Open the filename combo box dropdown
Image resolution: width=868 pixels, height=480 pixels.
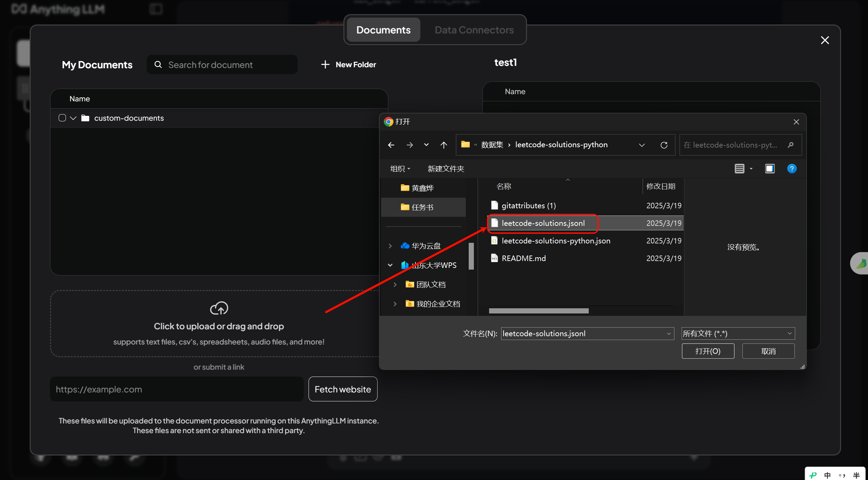669,333
